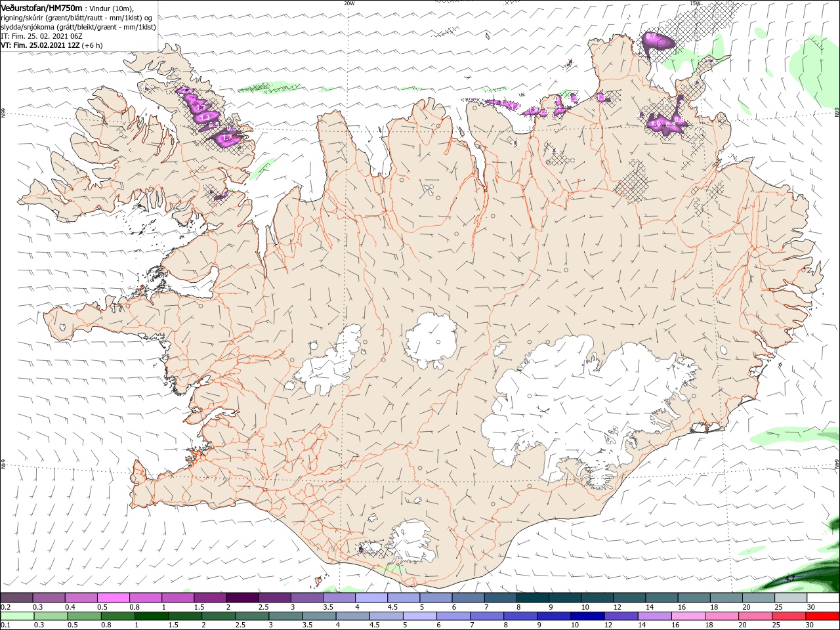
Task: Click the 'rigning/skúrir' legend description line
Action: [77, 18]
